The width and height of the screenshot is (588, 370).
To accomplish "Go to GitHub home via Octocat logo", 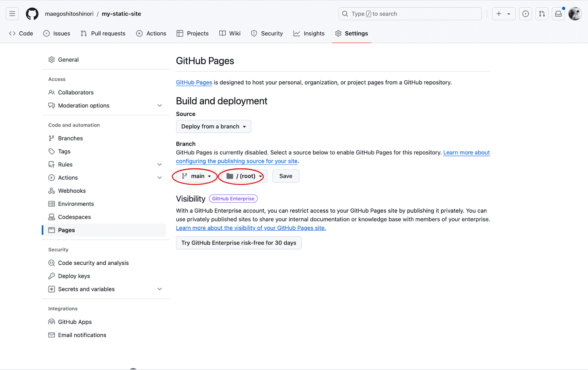I will click(x=32, y=14).
